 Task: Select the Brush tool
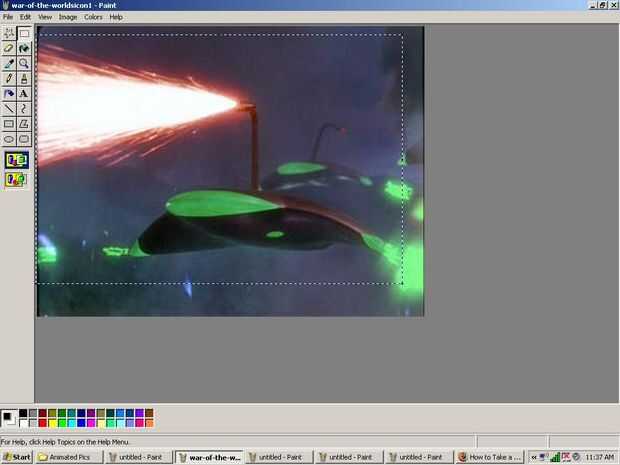pyautogui.click(x=24, y=78)
